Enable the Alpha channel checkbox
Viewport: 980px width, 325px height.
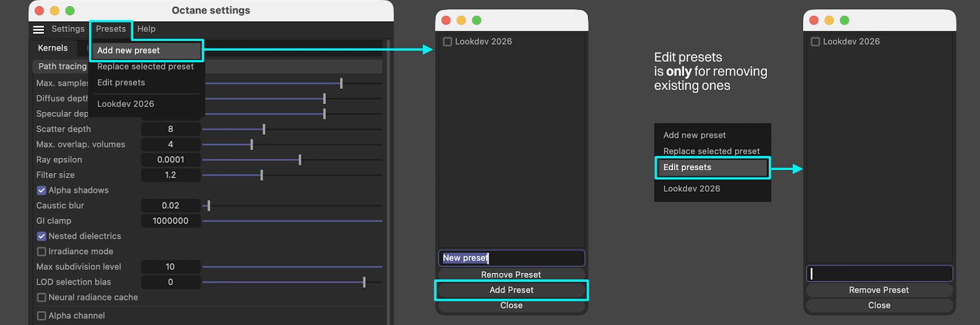[x=42, y=316]
